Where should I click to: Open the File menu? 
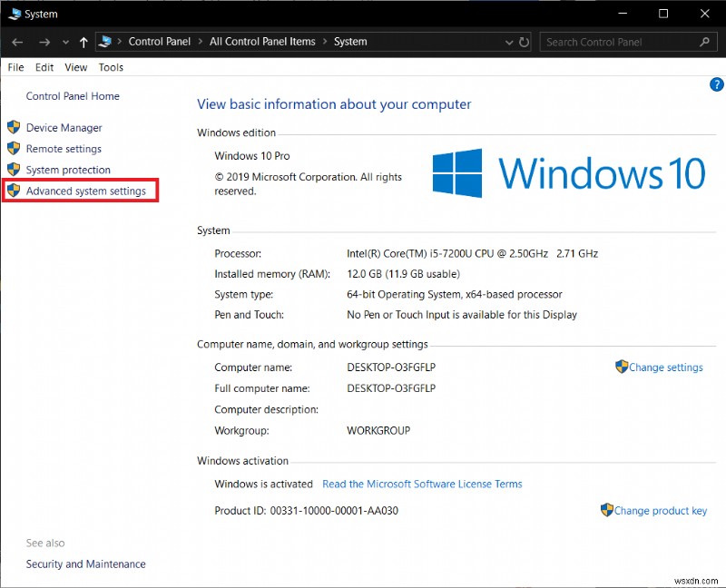click(x=15, y=67)
